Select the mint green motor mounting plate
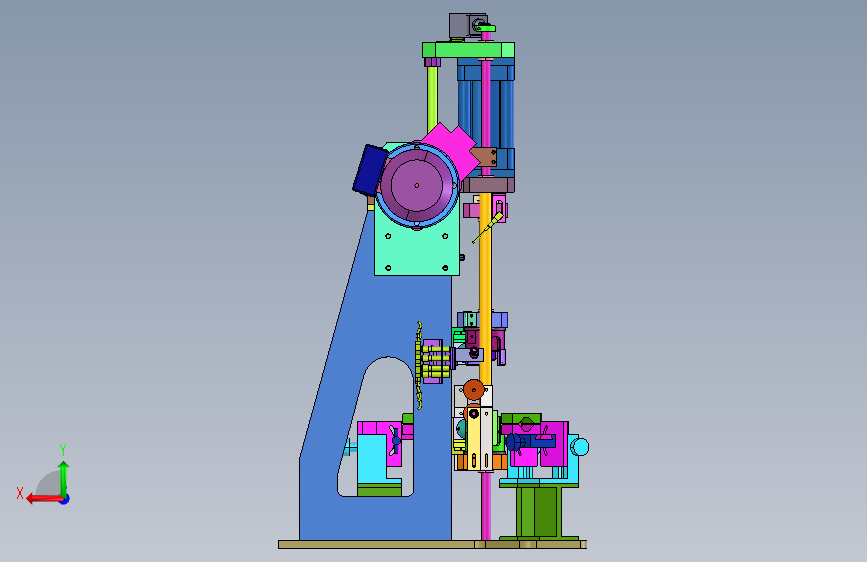Viewport: 867px width, 562px height. 417,252
